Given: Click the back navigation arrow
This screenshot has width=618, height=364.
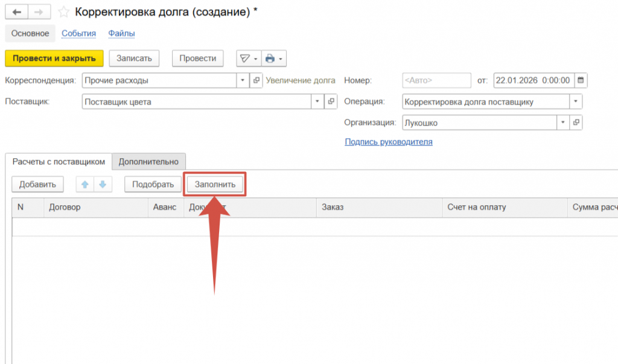Looking at the screenshot, I should (16, 12).
